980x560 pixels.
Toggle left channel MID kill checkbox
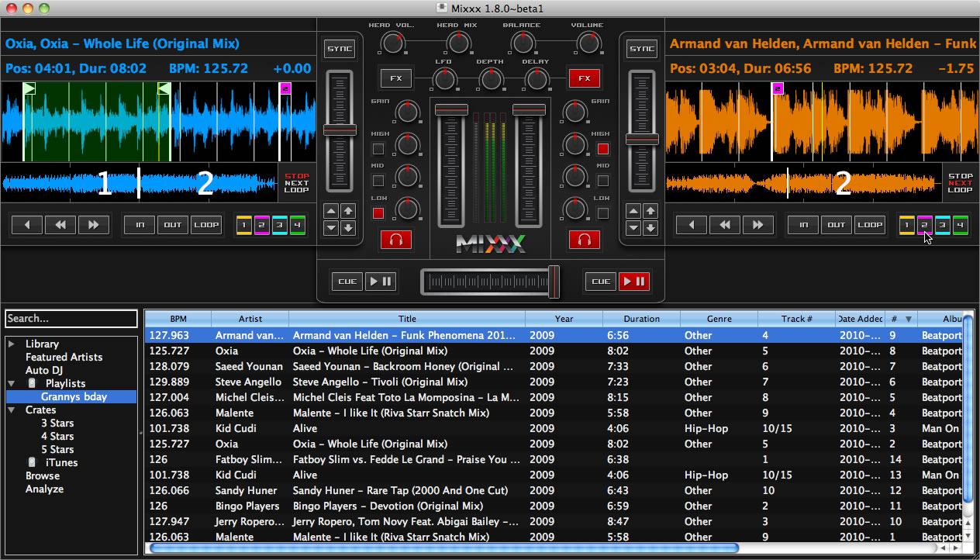378,181
